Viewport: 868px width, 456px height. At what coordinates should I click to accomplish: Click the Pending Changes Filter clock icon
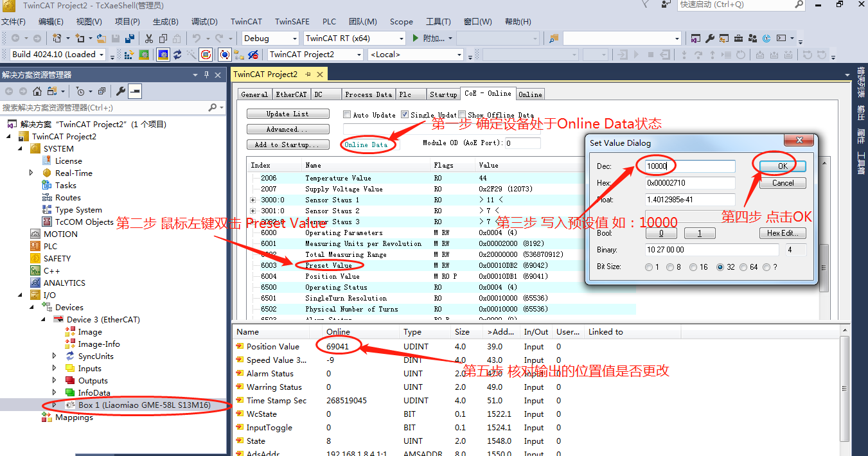pos(80,91)
